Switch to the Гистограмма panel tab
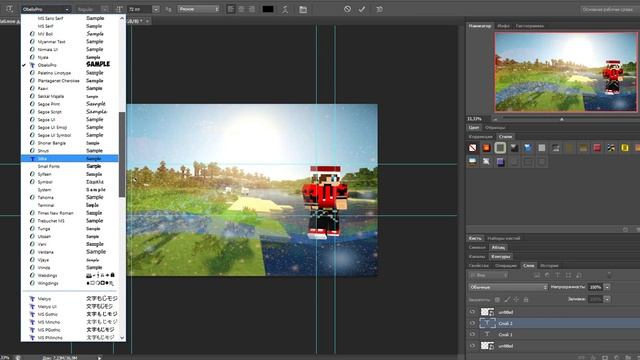 [529, 26]
